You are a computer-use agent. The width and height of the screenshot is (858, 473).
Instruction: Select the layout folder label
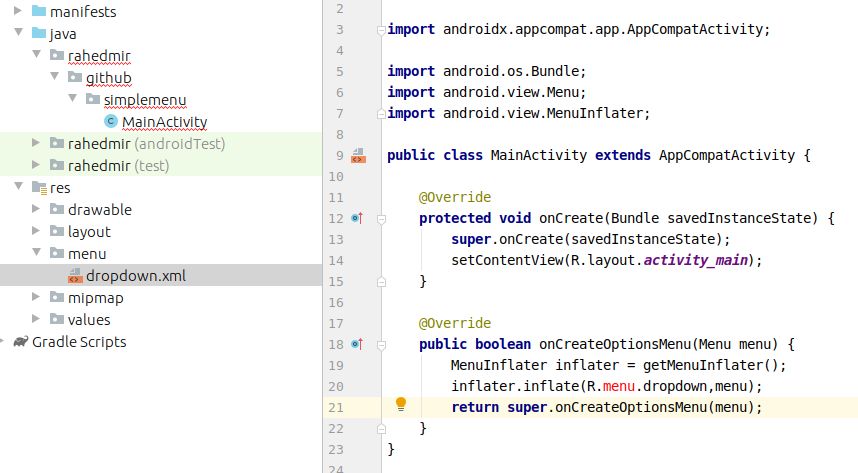pyautogui.click(x=89, y=232)
